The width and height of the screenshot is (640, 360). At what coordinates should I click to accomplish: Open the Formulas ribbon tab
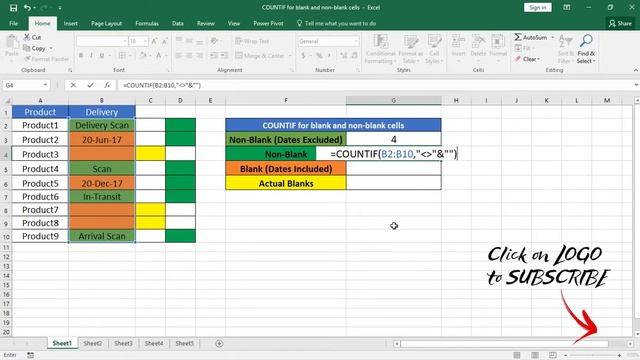(147, 23)
